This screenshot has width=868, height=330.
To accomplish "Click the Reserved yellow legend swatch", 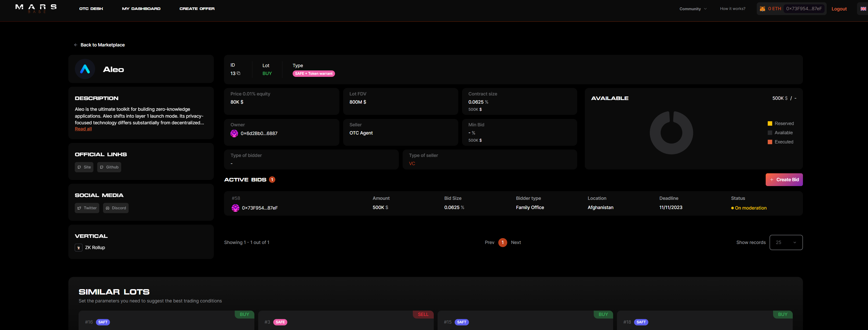I will point(770,124).
